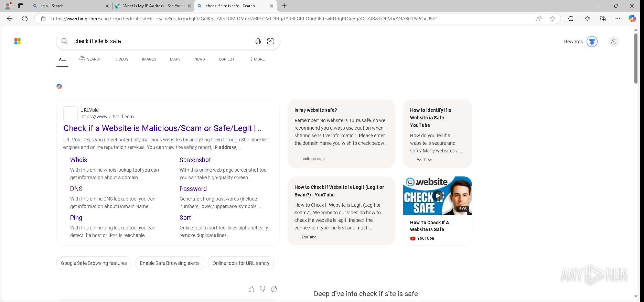Open URLVoid Whois sublink
Screen dimensions: 644x302
[78, 160]
